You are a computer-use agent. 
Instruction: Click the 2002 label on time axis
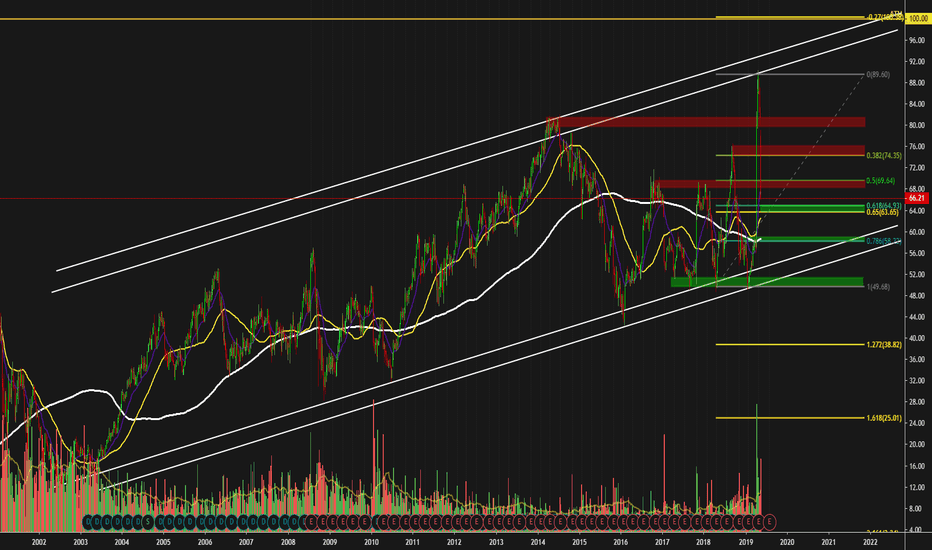pyautogui.click(x=39, y=542)
